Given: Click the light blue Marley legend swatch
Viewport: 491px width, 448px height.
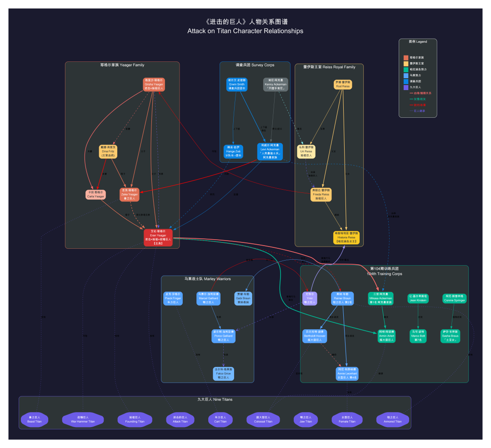Looking at the screenshot, I should coord(406,76).
